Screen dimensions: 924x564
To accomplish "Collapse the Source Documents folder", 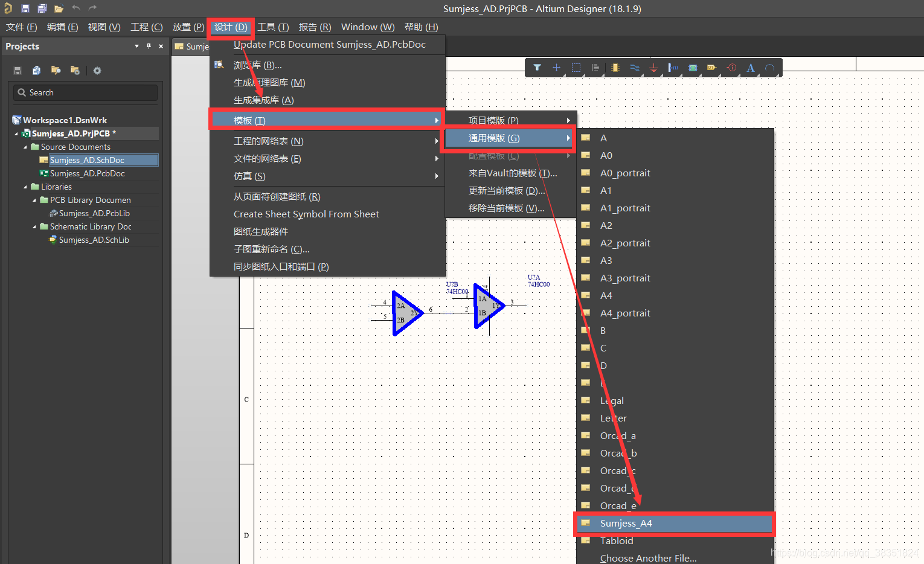I will coord(25,147).
